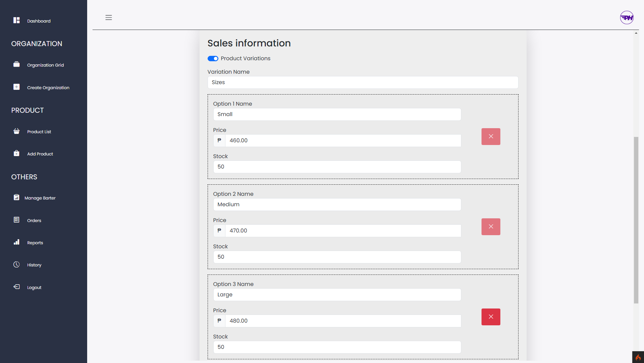Click the Organization Grid briefcase icon
This screenshot has width=644, height=363.
[16, 65]
